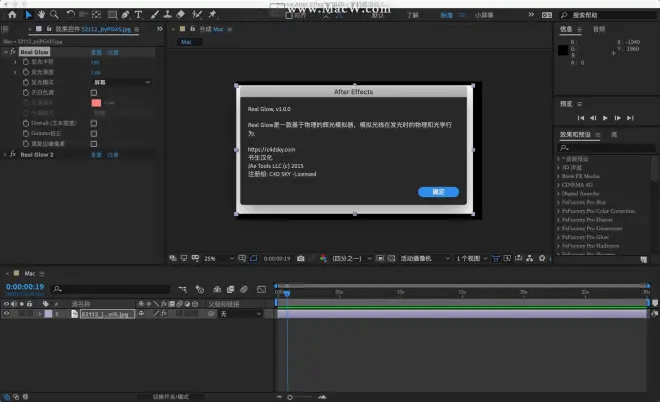The height and width of the screenshot is (402, 660).
Task: Select the Puppet Pin tool
Action: (x=212, y=15)
